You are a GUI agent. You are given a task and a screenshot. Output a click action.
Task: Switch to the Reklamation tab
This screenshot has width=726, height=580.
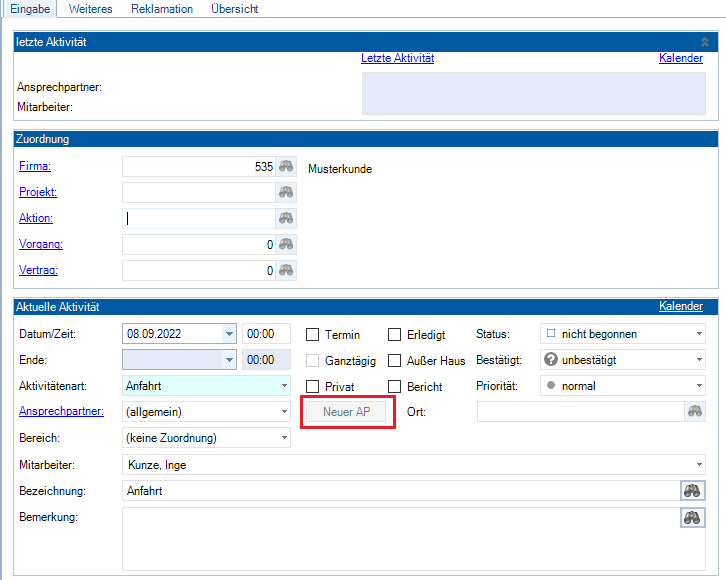[162, 9]
